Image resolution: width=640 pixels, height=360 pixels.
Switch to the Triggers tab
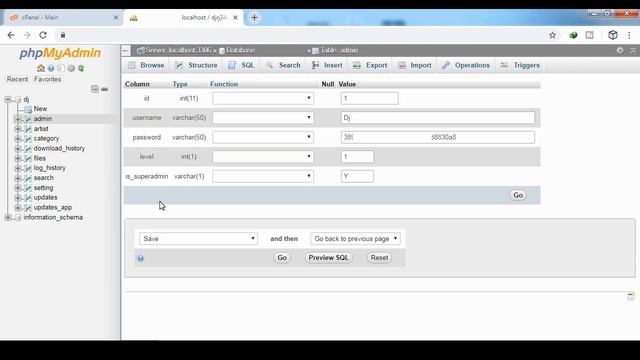point(520,65)
